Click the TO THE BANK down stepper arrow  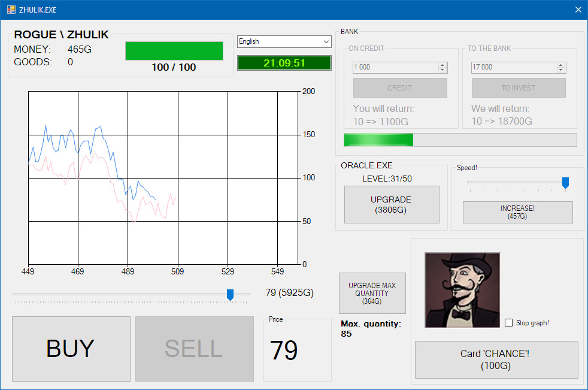coord(561,70)
